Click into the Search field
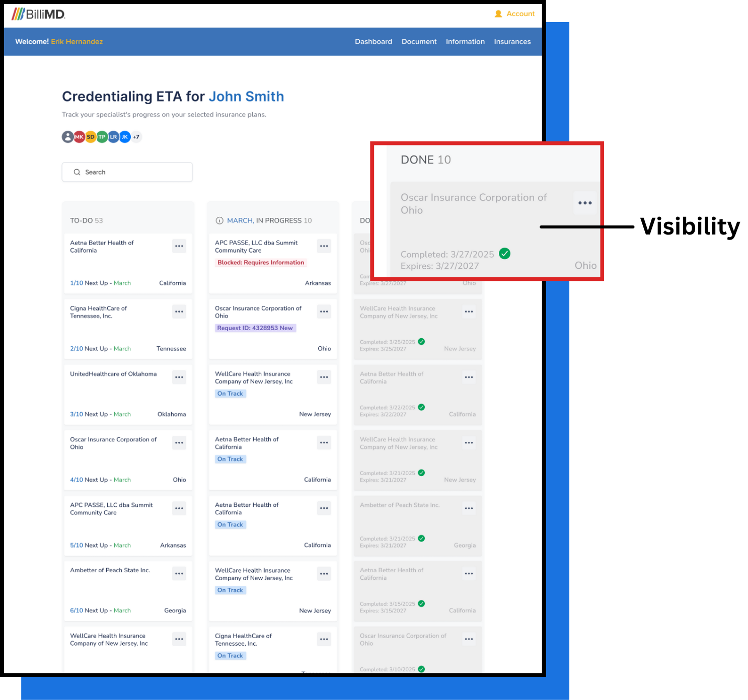Image resolution: width=748 pixels, height=700 pixels. pos(127,172)
